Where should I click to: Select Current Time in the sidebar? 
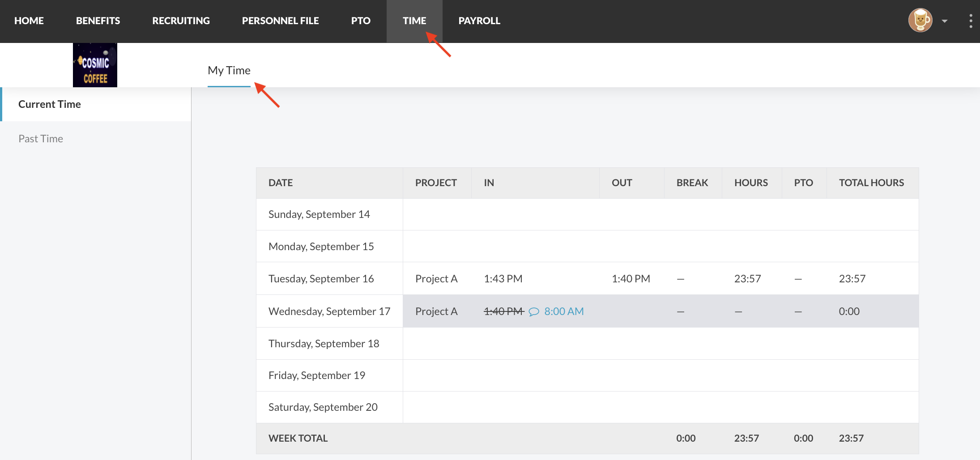(x=50, y=104)
